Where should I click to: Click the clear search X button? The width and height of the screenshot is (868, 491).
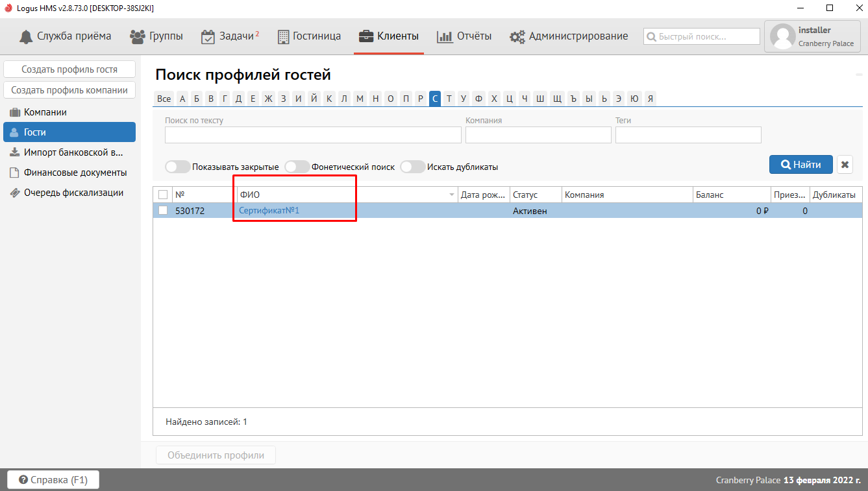coord(845,165)
